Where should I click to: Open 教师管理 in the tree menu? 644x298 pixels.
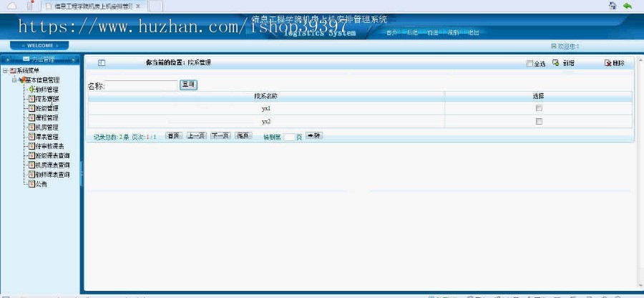pyautogui.click(x=47, y=90)
